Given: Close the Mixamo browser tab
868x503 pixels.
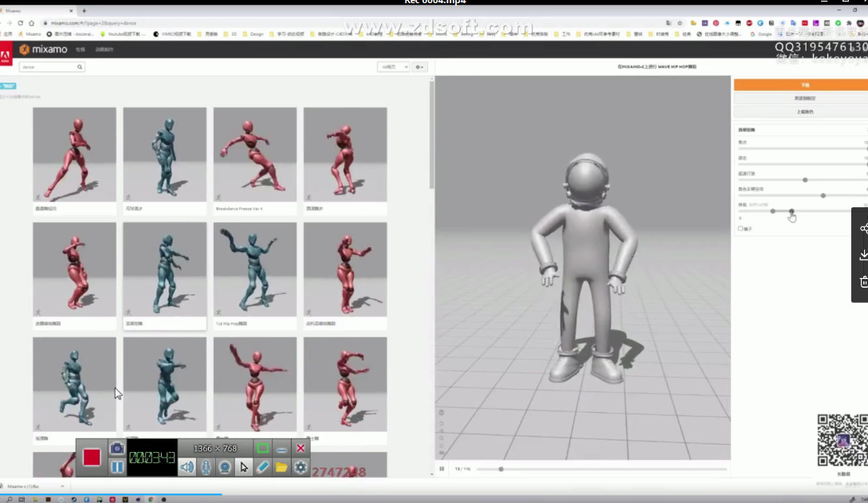Looking at the screenshot, I should point(71,11).
